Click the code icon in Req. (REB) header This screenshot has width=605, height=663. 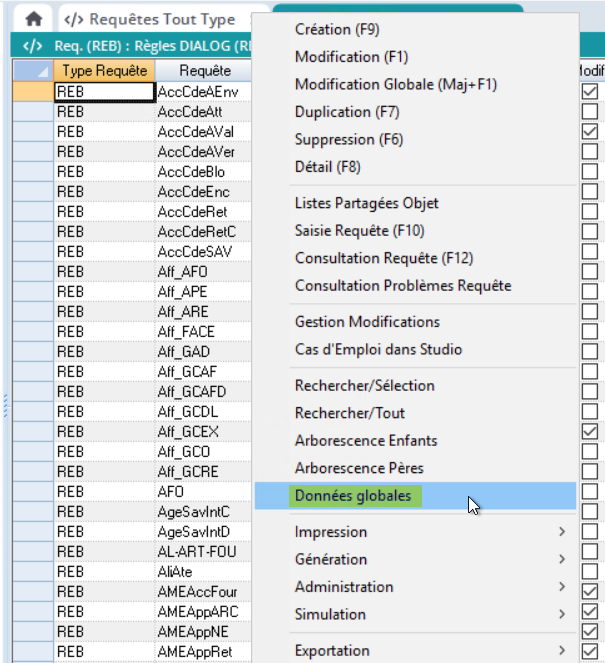pyautogui.click(x=32, y=46)
